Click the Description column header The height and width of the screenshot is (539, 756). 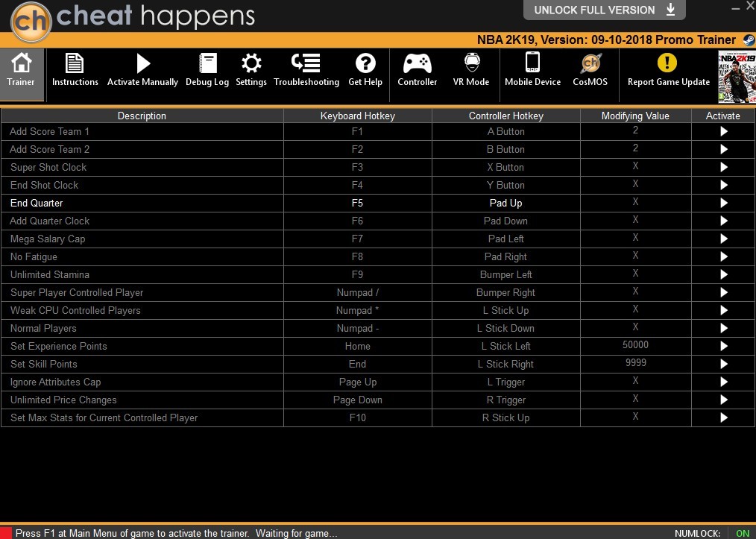pyautogui.click(x=142, y=116)
